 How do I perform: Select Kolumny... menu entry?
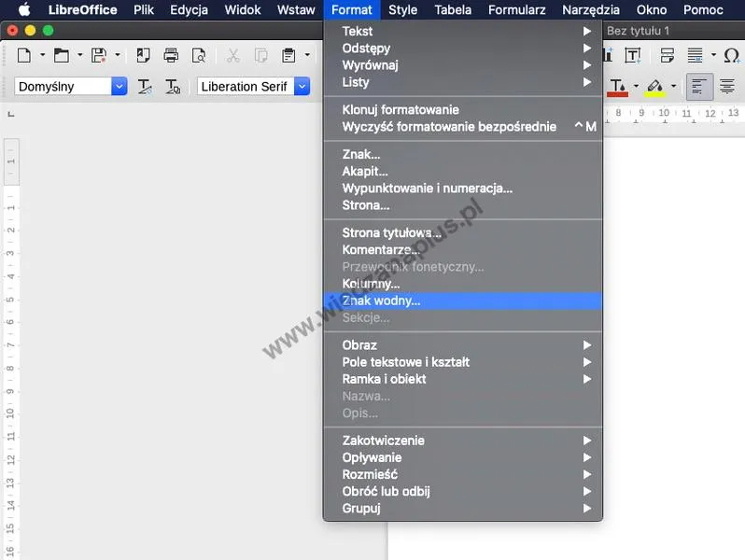click(463, 284)
